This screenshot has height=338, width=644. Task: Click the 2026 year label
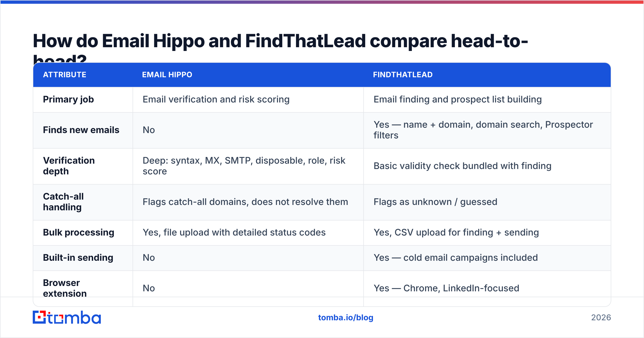[601, 318]
